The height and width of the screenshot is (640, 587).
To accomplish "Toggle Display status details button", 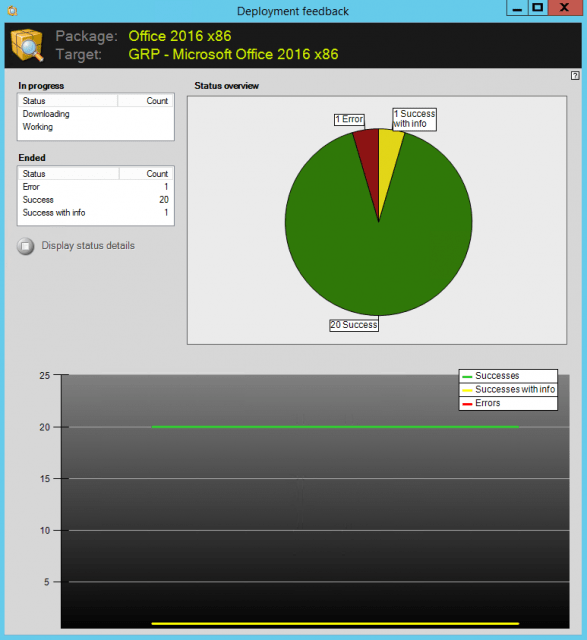I will point(26,246).
